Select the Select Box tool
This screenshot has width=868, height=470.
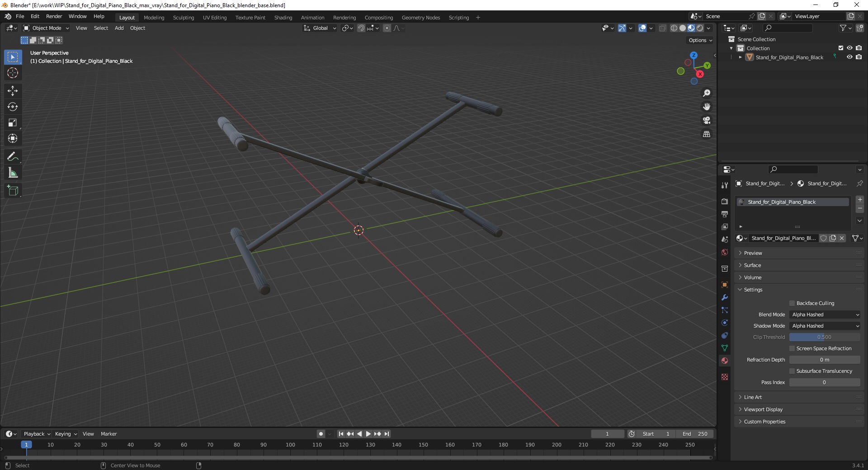[x=13, y=57]
